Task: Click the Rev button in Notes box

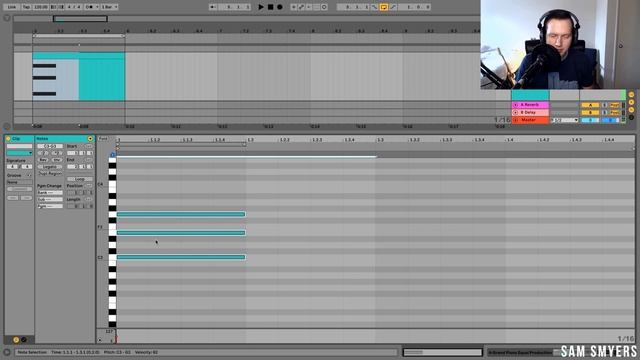Action: click(43, 160)
